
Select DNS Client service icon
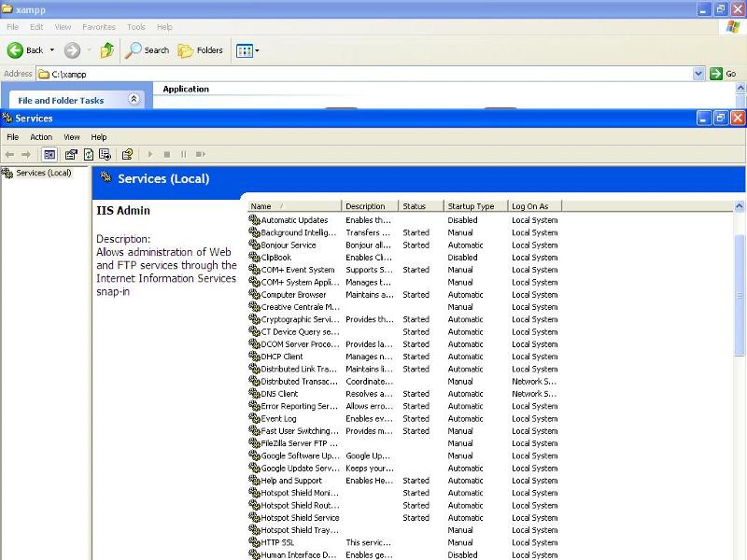point(254,393)
